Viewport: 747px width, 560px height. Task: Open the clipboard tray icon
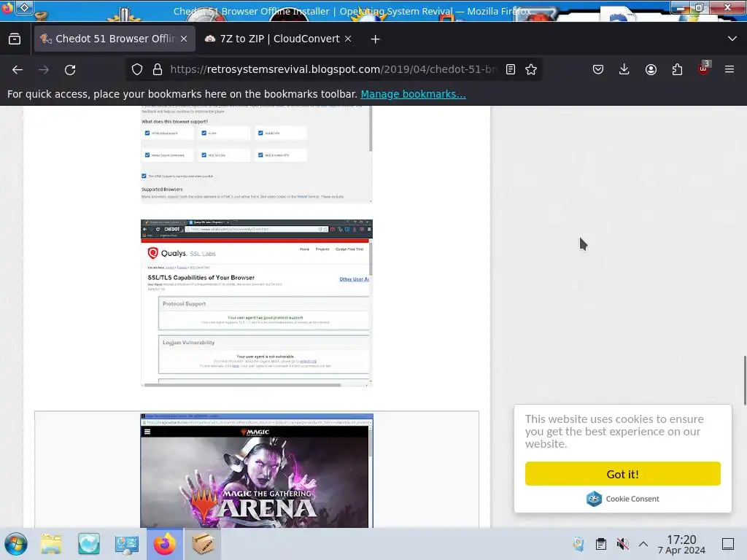601,544
